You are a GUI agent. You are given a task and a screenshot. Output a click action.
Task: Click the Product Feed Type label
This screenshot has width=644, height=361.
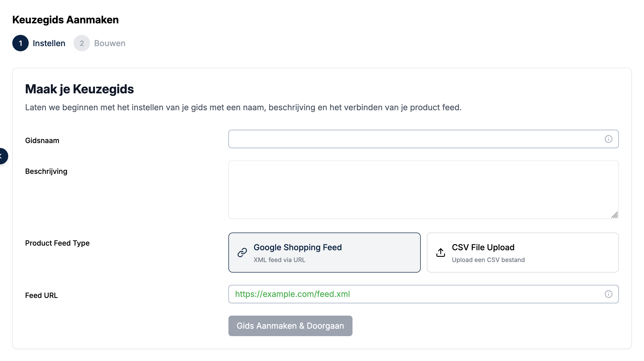point(57,243)
